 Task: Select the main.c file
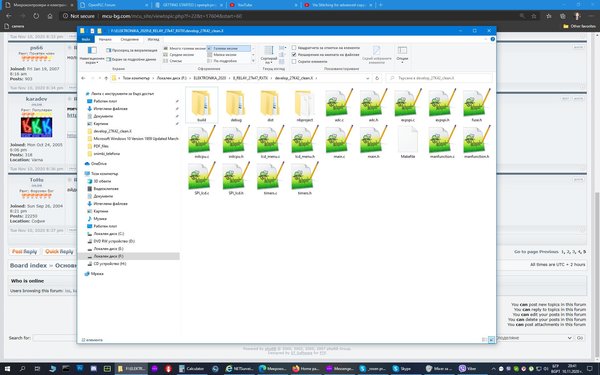(x=339, y=141)
